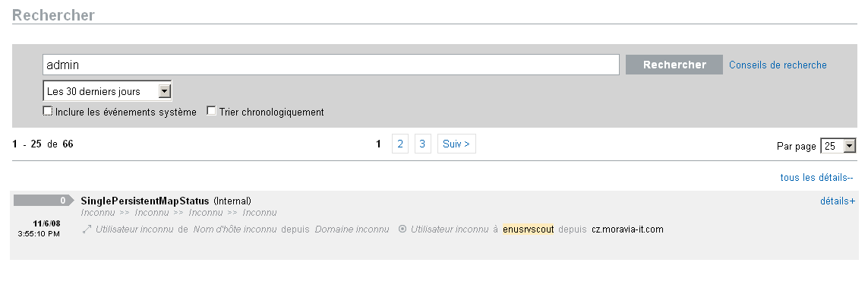The height and width of the screenshot is (288, 868).
Task: Click the search field containing admin
Action: tap(331, 65)
